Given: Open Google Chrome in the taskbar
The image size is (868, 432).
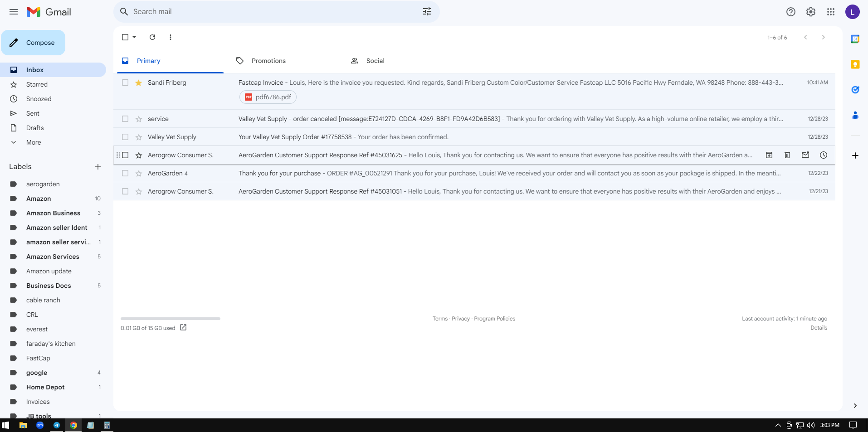Looking at the screenshot, I should [x=73, y=425].
